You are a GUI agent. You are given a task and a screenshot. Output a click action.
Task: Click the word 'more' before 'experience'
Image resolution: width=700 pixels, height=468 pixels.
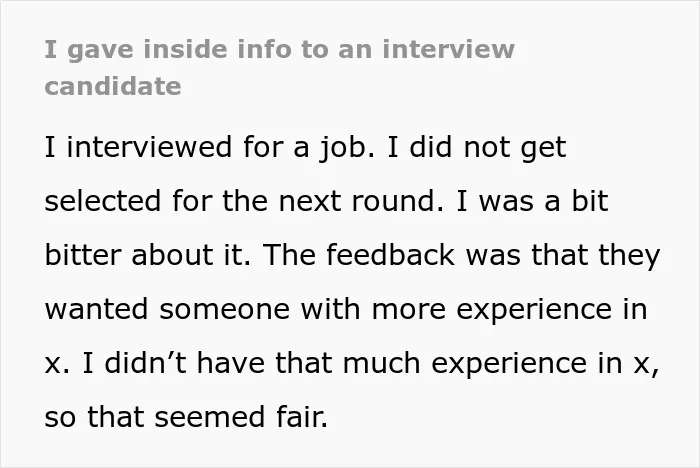pyautogui.click(x=408, y=309)
